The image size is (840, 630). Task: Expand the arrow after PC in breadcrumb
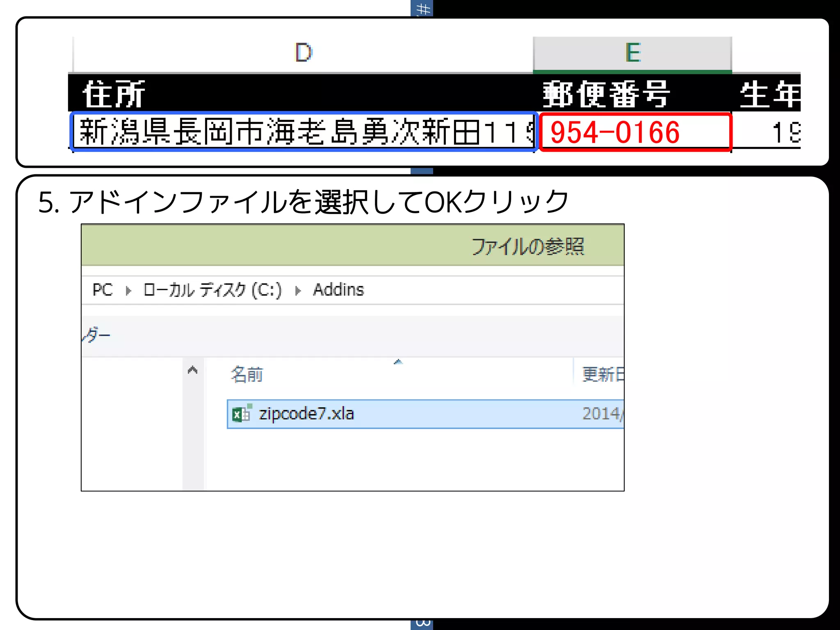[128, 291]
